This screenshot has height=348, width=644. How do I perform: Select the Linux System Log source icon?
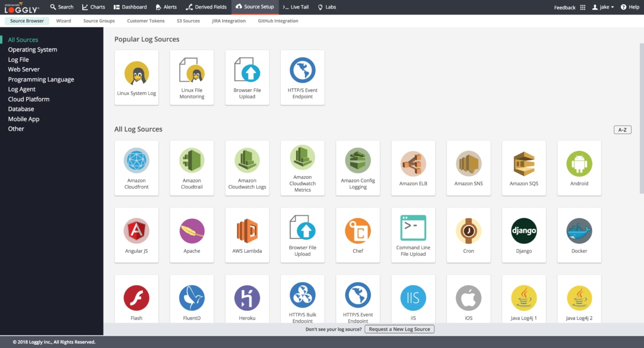click(x=136, y=77)
